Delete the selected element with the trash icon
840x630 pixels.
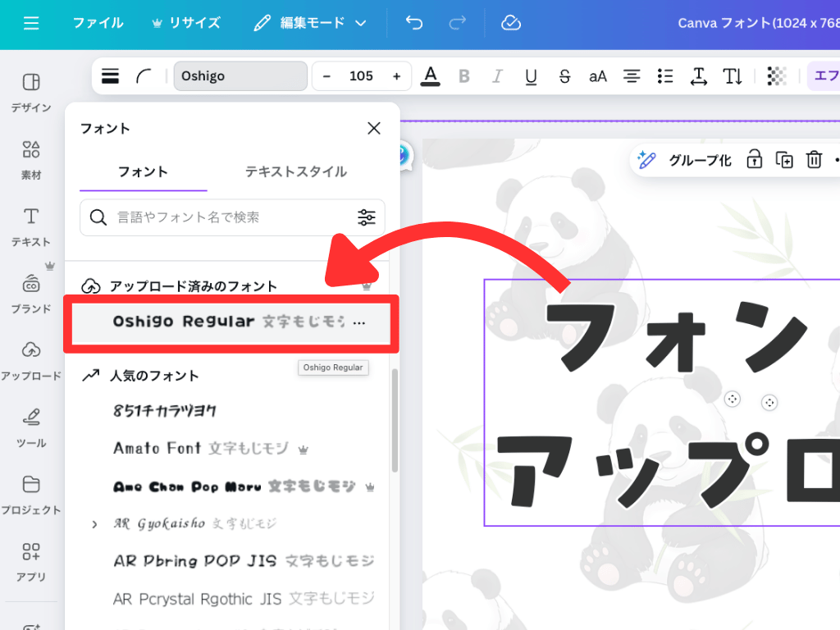point(814,160)
